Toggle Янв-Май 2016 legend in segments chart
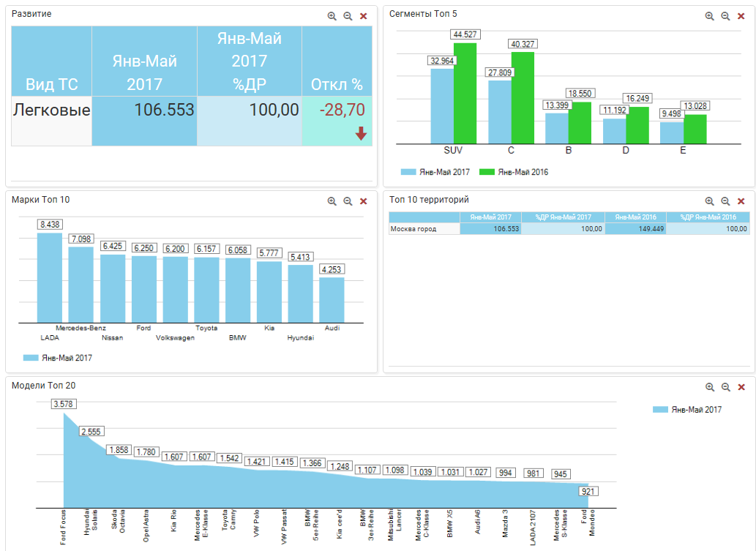 click(514, 172)
